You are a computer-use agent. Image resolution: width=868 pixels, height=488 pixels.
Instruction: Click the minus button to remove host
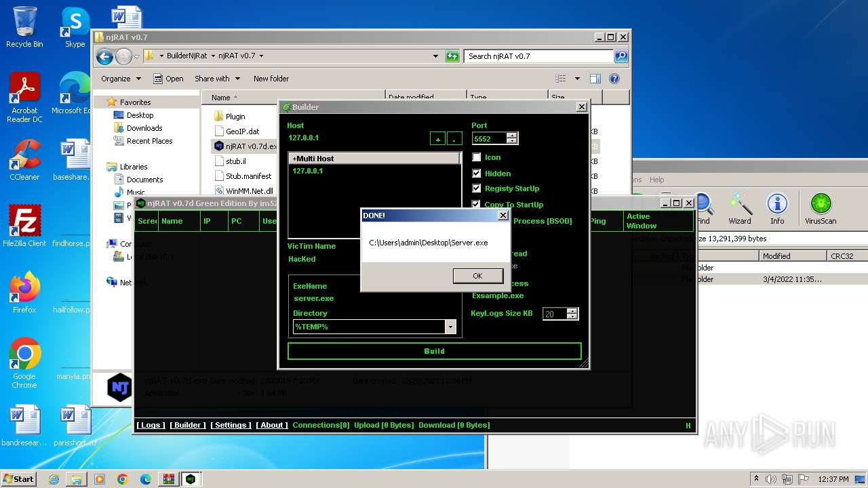454,139
